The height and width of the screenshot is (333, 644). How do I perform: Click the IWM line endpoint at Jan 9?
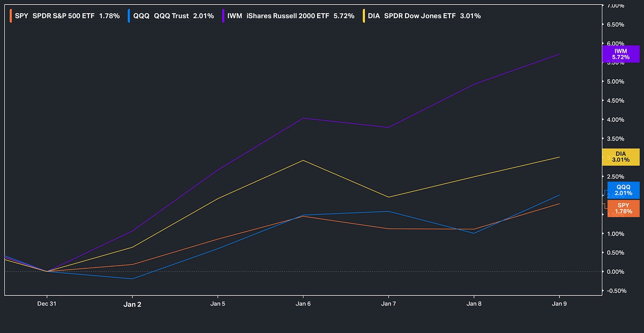click(x=560, y=54)
